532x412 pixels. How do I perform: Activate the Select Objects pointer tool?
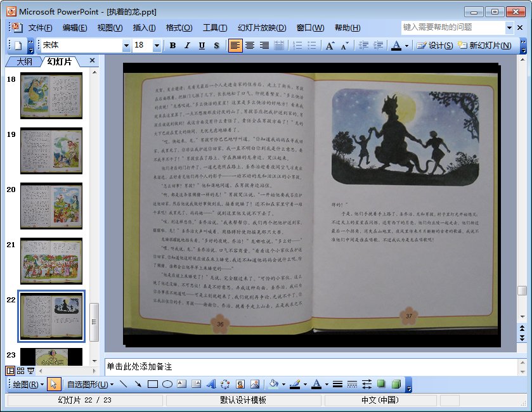54,384
